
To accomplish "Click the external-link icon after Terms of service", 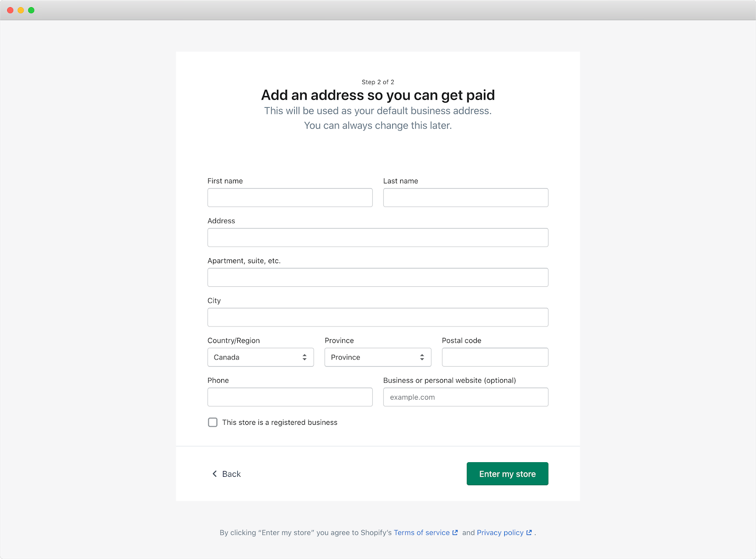I will pyautogui.click(x=455, y=533).
